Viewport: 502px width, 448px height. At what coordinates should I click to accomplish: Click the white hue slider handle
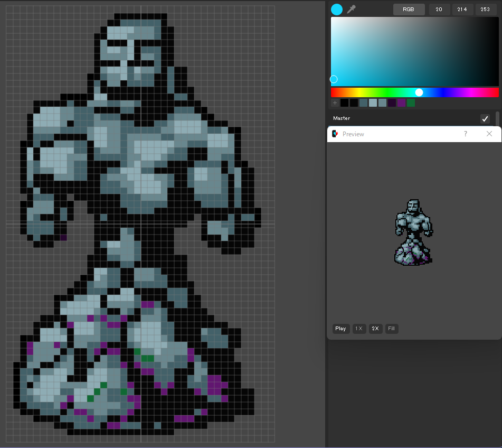point(419,92)
